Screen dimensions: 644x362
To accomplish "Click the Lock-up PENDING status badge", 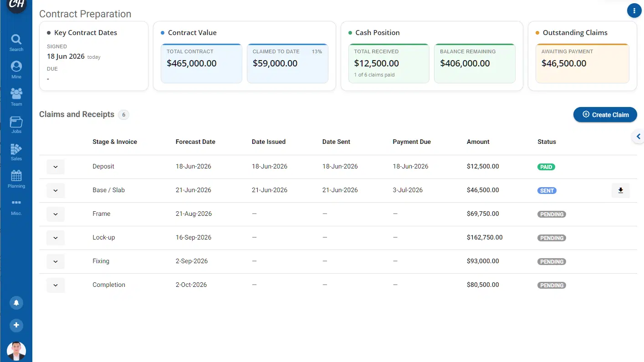I will point(552,238).
